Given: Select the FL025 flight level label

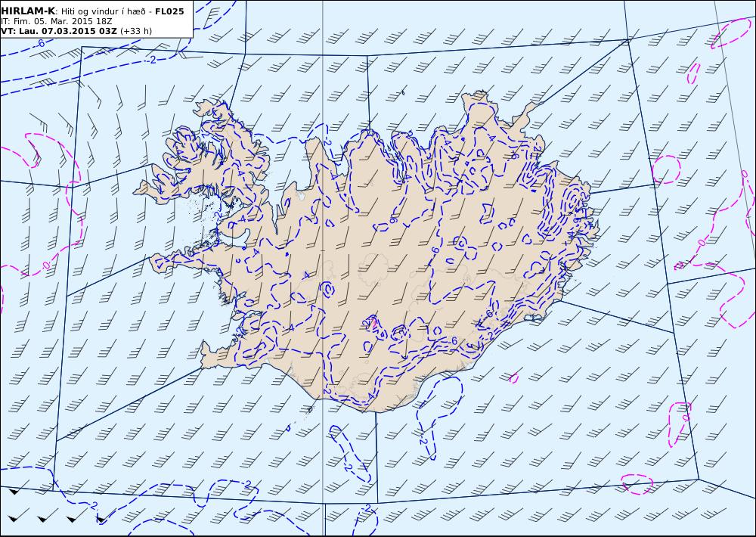Looking at the screenshot, I should click(x=169, y=11).
